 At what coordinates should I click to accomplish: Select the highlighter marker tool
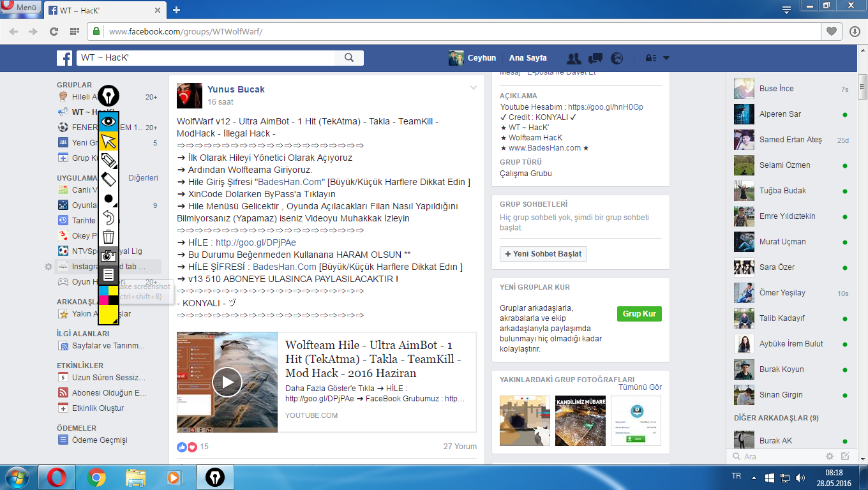point(108,160)
